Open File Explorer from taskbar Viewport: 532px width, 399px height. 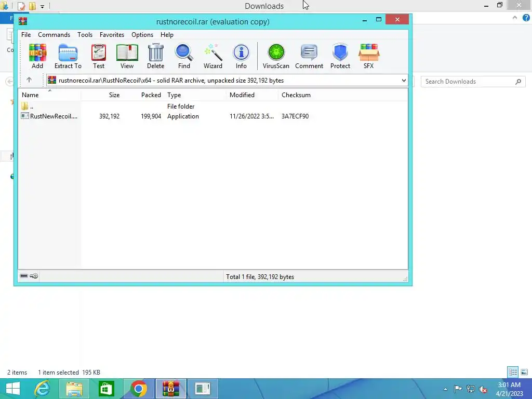[74, 389]
